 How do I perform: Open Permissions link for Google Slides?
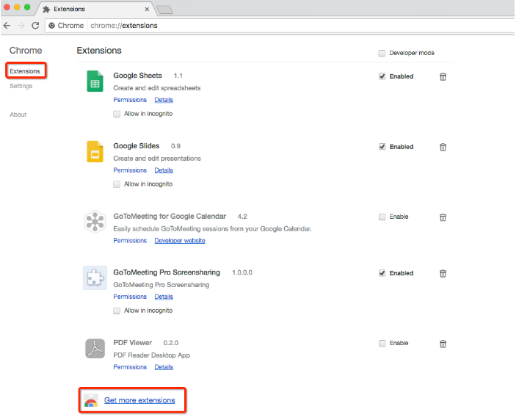point(130,170)
